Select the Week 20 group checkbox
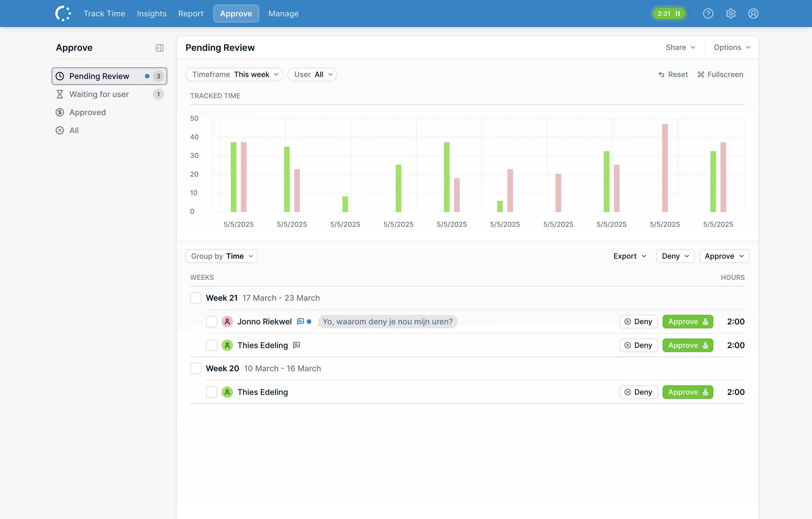The height and width of the screenshot is (519, 812). tap(196, 368)
